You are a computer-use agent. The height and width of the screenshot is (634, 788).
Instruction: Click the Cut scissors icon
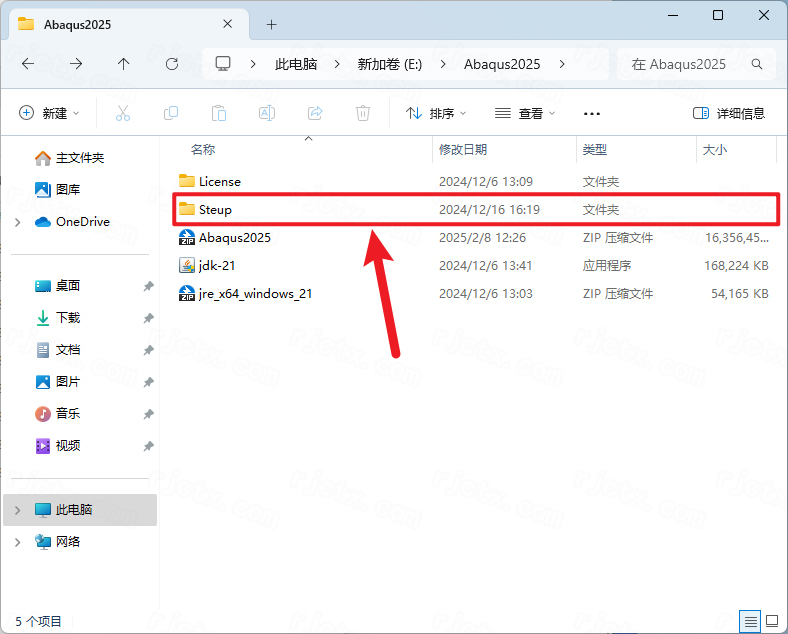(x=123, y=113)
